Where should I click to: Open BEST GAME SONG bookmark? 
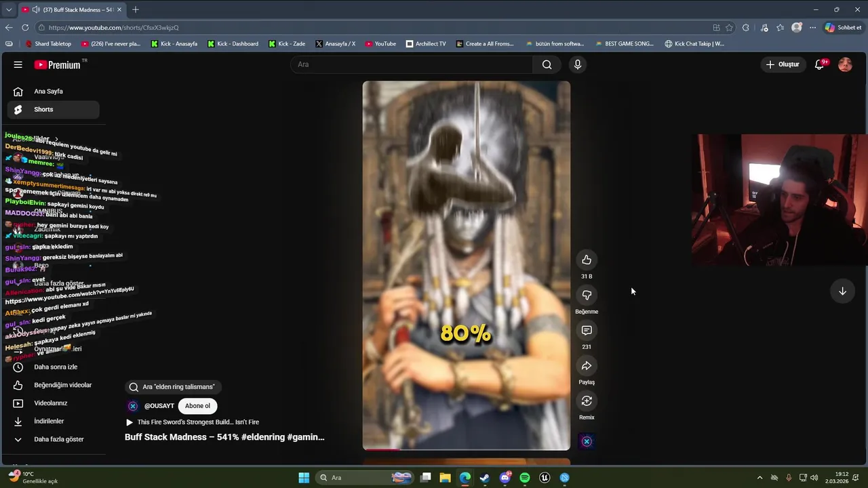point(624,44)
